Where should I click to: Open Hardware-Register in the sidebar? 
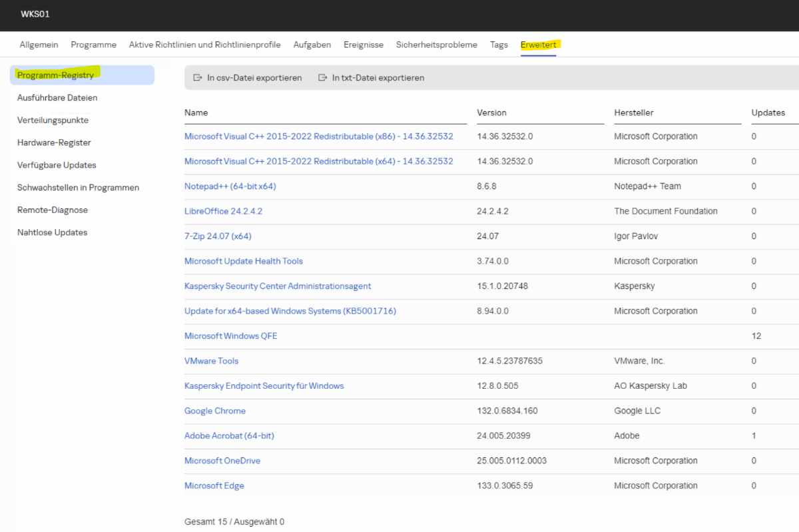54,142
